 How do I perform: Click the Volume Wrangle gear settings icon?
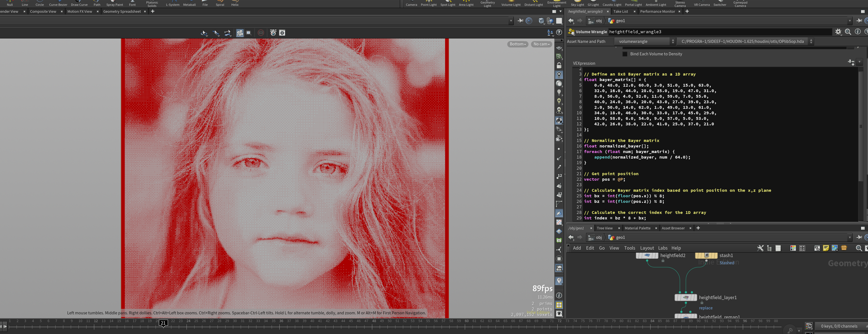click(x=838, y=32)
